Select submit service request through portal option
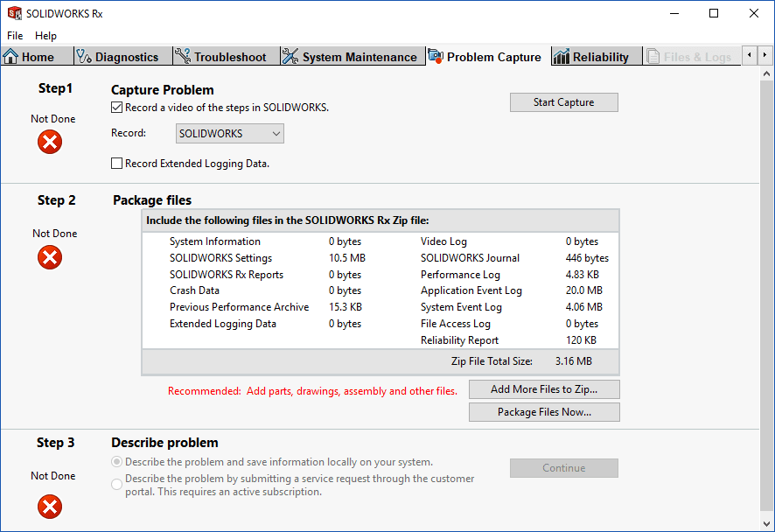The width and height of the screenshot is (775, 532). pos(116,484)
